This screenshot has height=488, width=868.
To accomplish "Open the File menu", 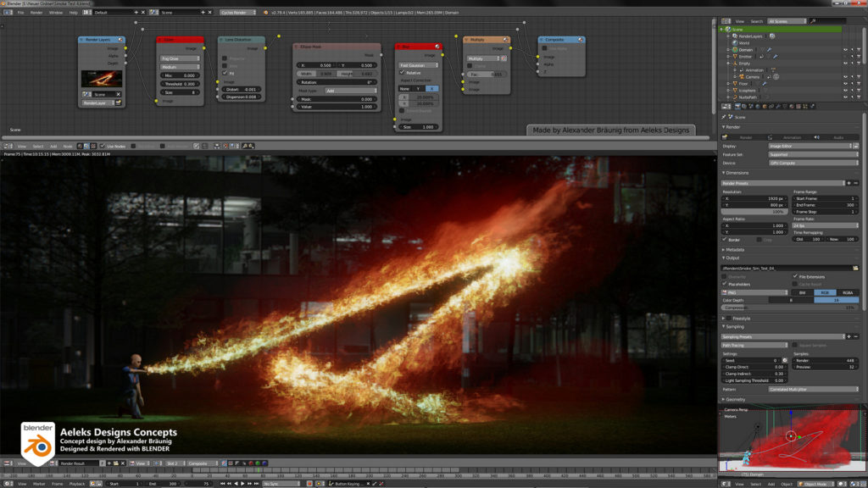I will pos(20,12).
